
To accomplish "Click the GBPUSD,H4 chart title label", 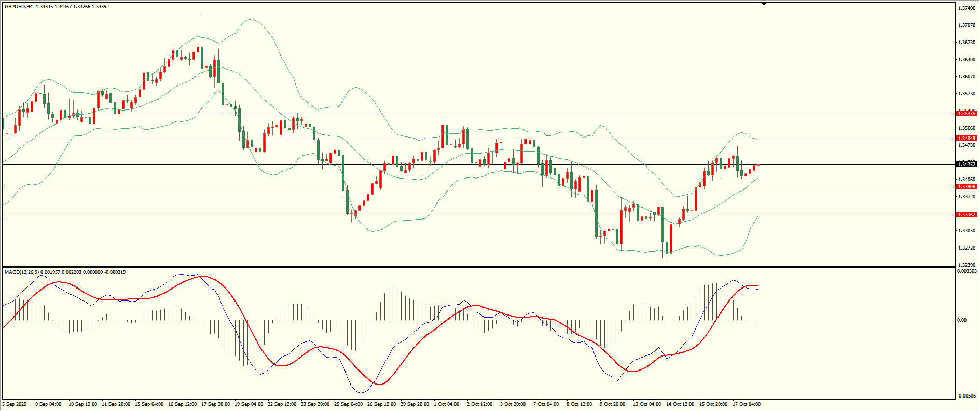I will tap(19, 7).
